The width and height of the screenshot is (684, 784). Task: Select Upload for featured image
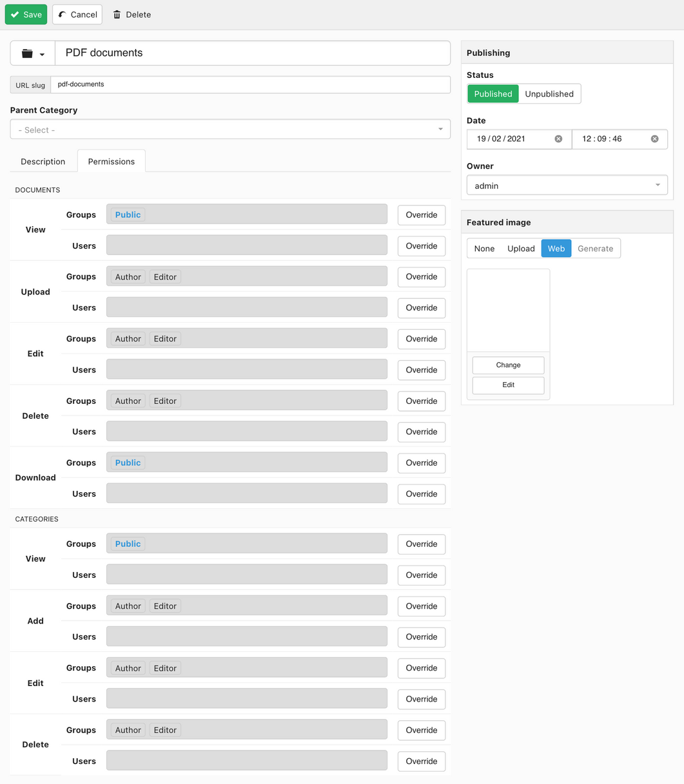pyautogui.click(x=521, y=249)
